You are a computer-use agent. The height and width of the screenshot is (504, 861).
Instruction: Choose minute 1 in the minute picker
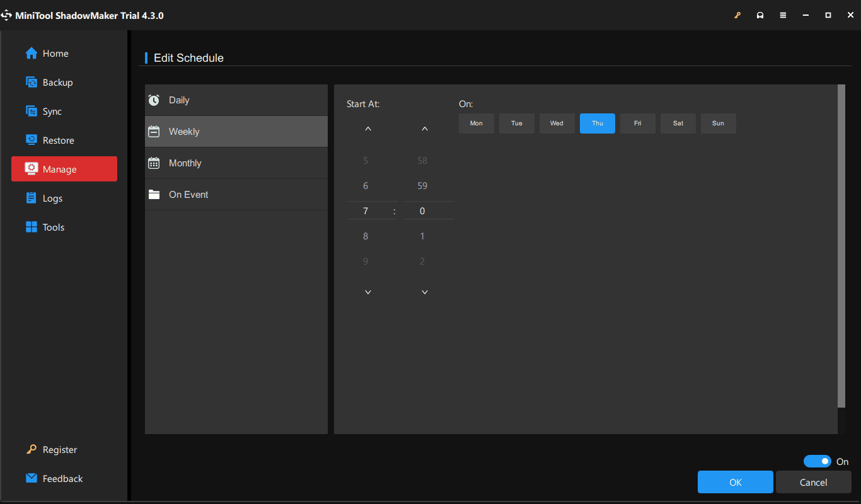click(x=422, y=236)
